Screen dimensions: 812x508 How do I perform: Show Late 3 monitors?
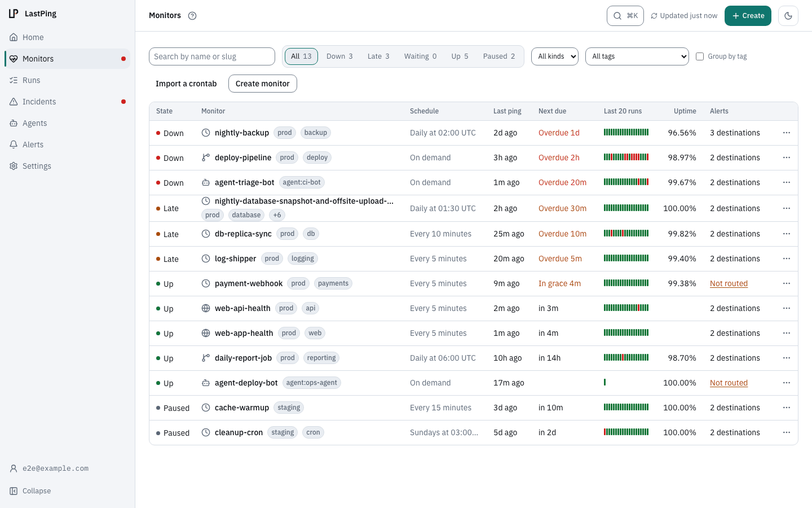[x=378, y=56]
